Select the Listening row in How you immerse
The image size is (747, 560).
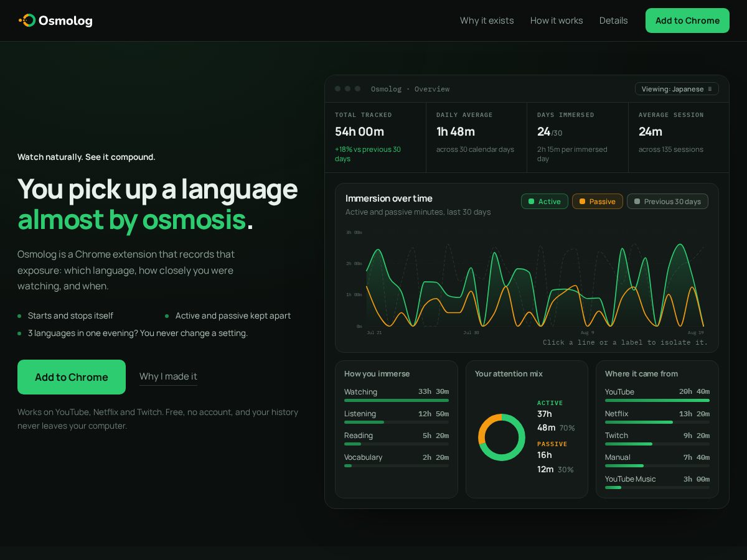pos(397,417)
